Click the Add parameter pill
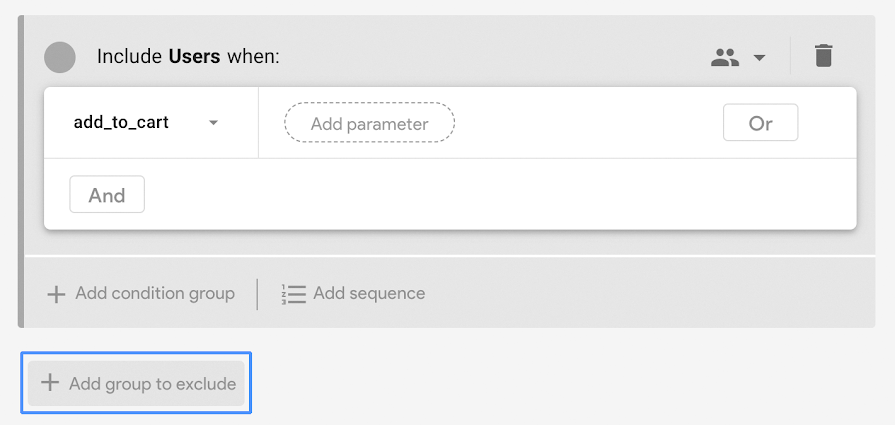 (369, 123)
